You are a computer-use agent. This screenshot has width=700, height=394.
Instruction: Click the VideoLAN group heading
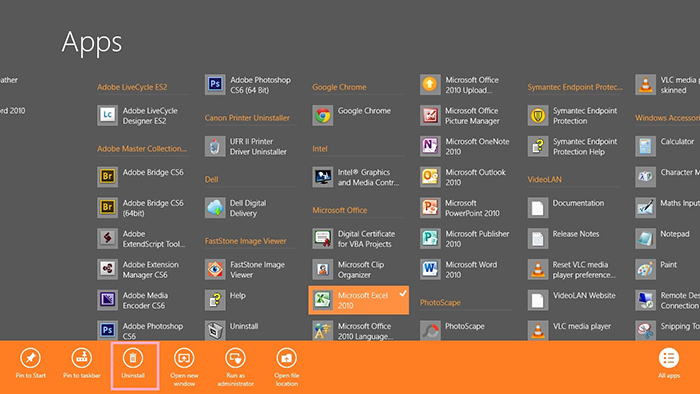click(545, 179)
